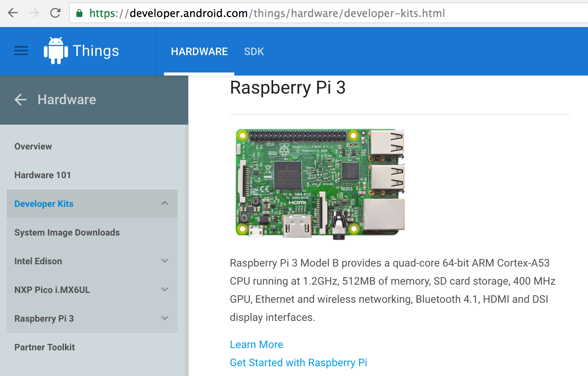This screenshot has width=588, height=376.
Task: Open System Image Downloads page
Action: point(67,233)
